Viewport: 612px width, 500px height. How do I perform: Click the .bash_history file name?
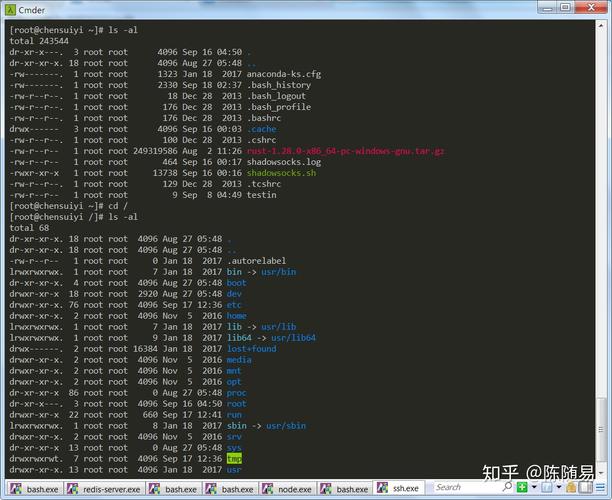[x=279, y=85]
